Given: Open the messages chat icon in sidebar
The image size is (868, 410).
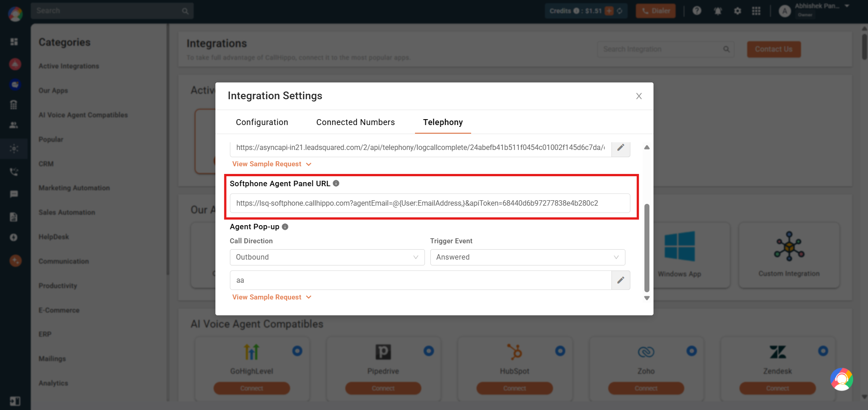Looking at the screenshot, I should pos(14,194).
